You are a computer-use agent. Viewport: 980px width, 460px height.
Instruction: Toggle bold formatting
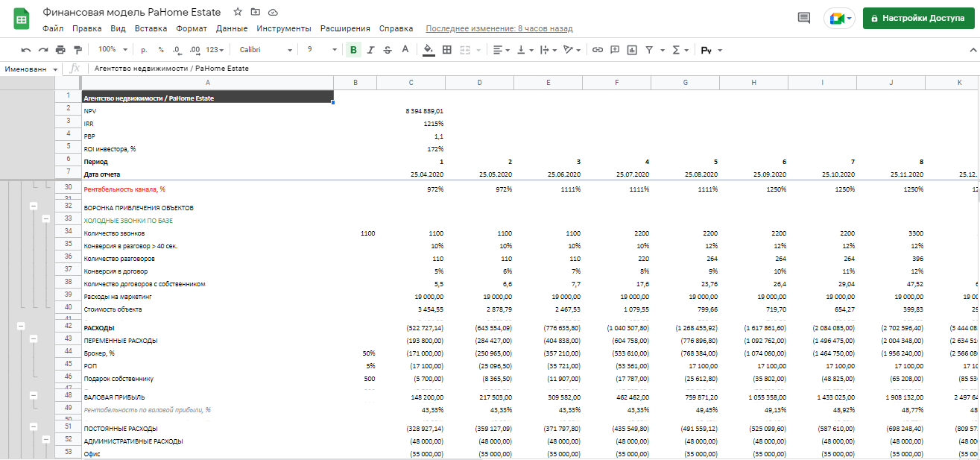[x=353, y=50]
